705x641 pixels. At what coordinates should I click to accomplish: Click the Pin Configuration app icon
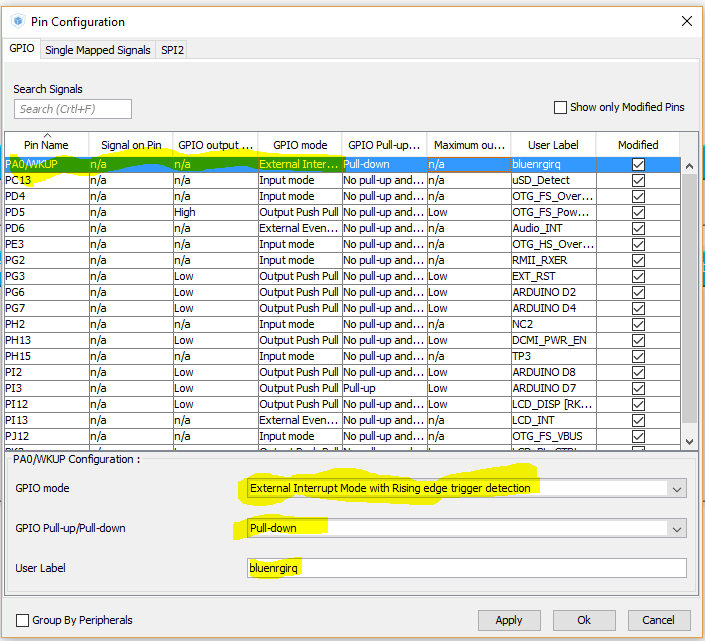18,21
